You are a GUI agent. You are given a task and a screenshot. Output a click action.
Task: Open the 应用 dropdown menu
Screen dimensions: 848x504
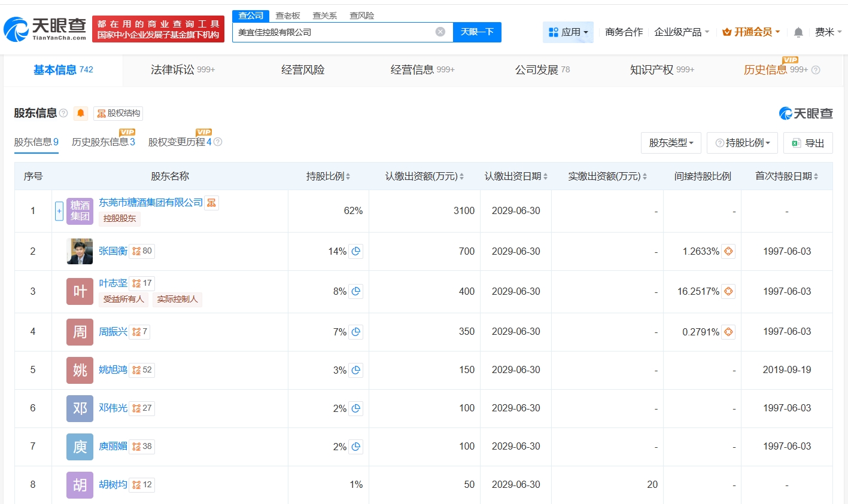568,32
